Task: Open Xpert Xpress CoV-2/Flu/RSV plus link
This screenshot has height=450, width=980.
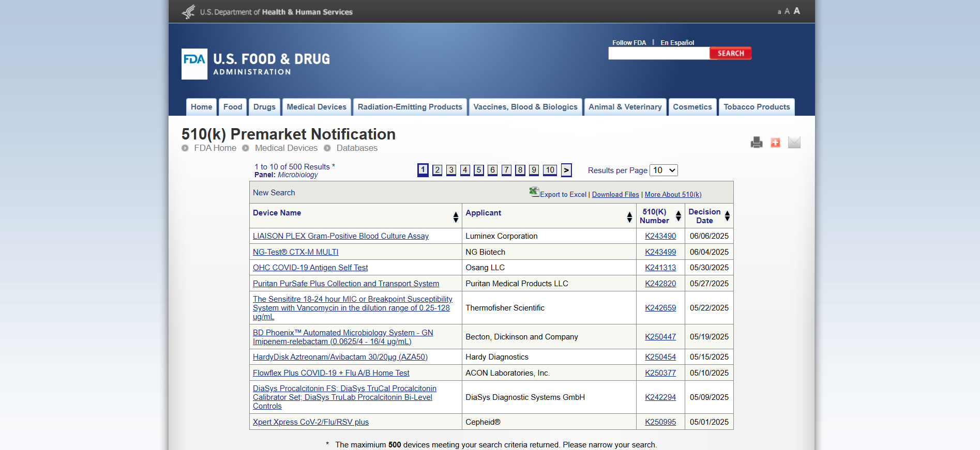Action: [311, 422]
